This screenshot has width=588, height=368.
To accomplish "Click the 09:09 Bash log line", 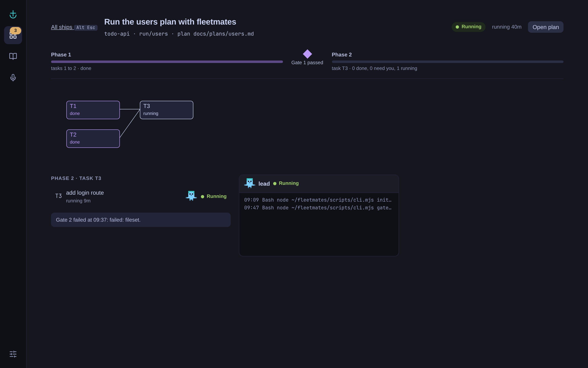I will click(x=318, y=200).
